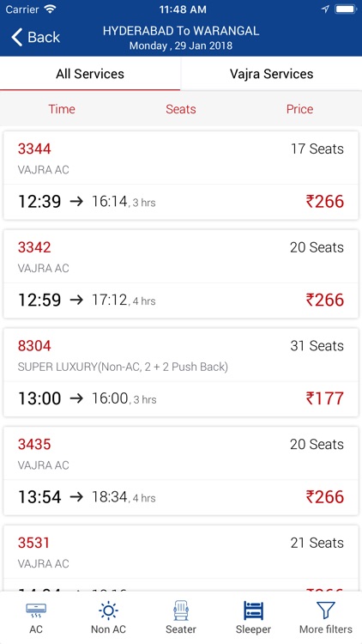Go back using the Back chevron

(x=35, y=37)
